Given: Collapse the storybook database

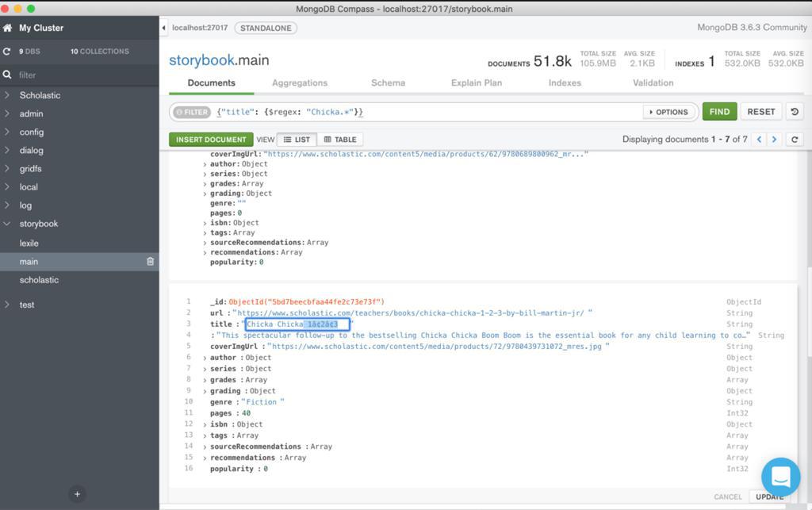Looking at the screenshot, I should 6,224.
